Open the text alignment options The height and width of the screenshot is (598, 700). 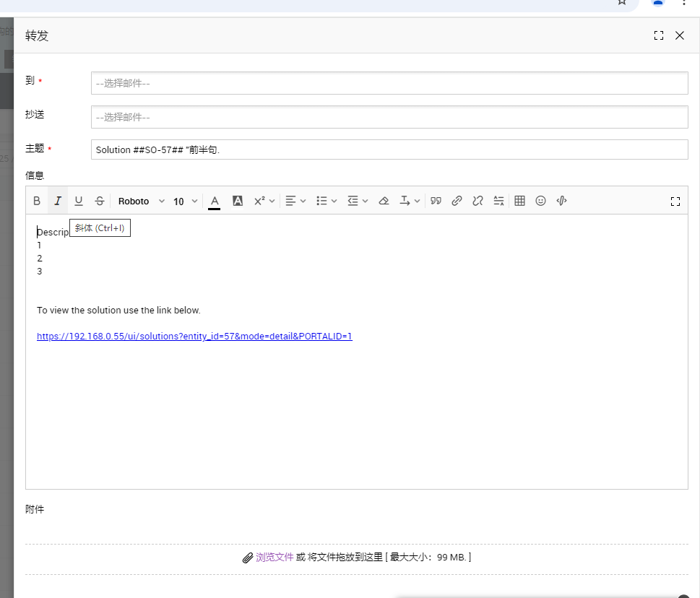tap(295, 201)
